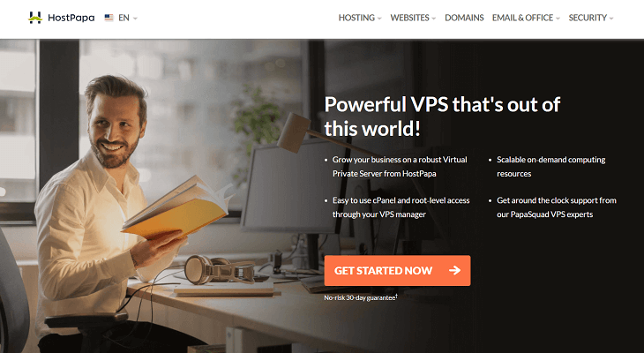
Task: Select the HOSTING navigation item
Action: click(x=356, y=18)
